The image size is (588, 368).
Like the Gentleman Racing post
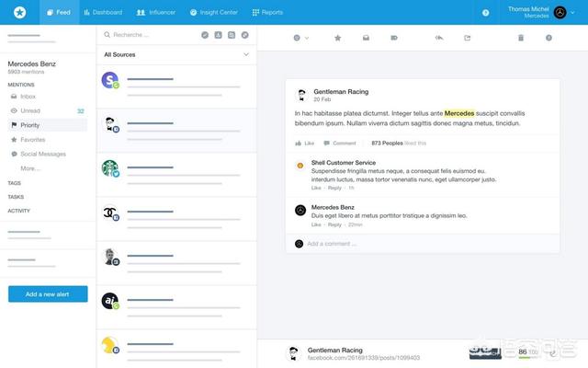pyautogui.click(x=304, y=144)
